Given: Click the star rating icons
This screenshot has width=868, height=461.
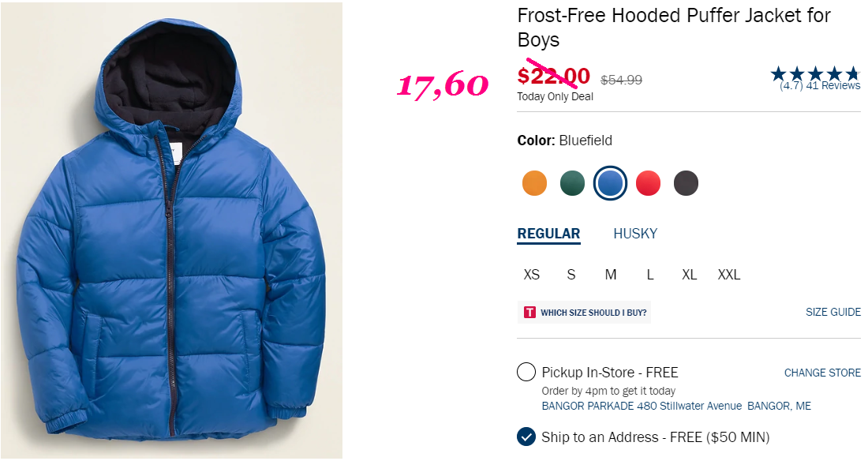Looking at the screenshot, I should pyautogui.click(x=815, y=73).
